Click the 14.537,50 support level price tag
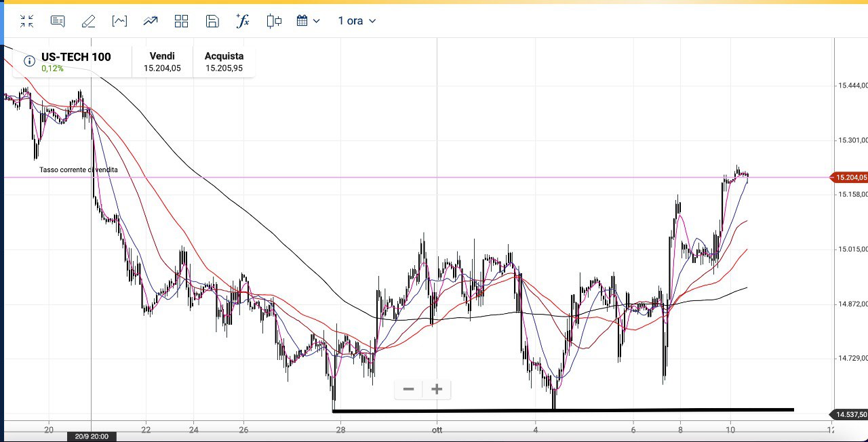868x442 pixels. pyautogui.click(x=849, y=414)
